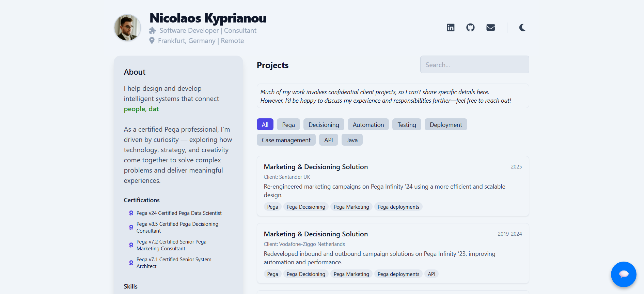
Task: Select the Automation filter
Action: tap(368, 125)
